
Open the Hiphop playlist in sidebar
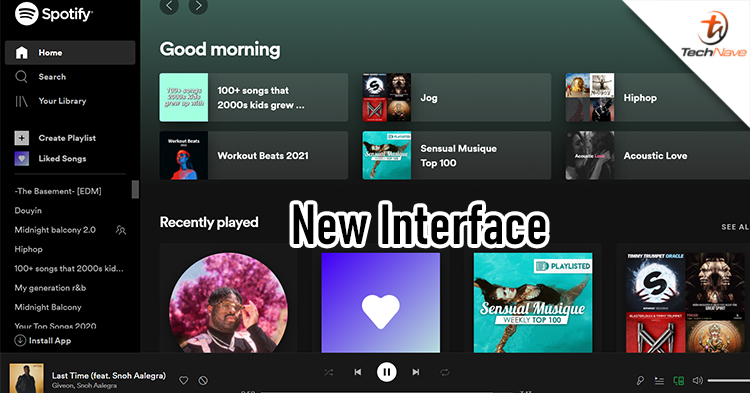[x=29, y=249]
